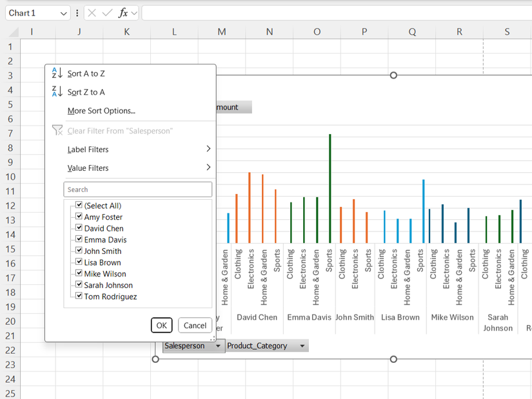Click the funnel icon beside Clear Filter From Salesperson
Screen dimensions: 532x399
(57, 131)
